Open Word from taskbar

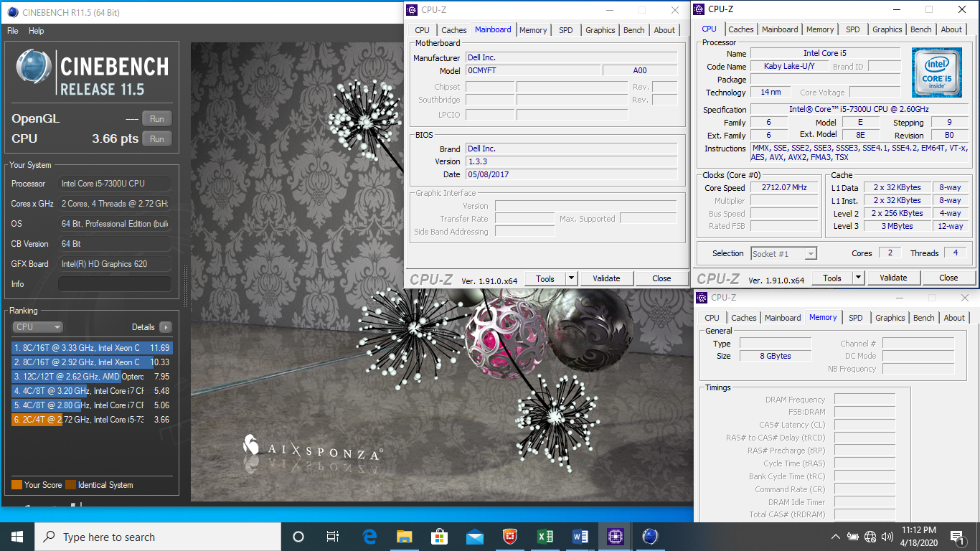tap(580, 537)
